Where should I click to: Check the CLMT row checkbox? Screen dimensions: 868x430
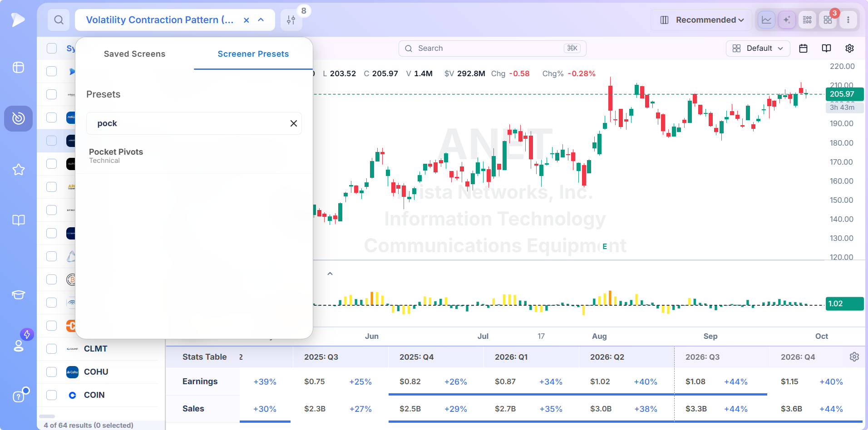[x=52, y=349]
